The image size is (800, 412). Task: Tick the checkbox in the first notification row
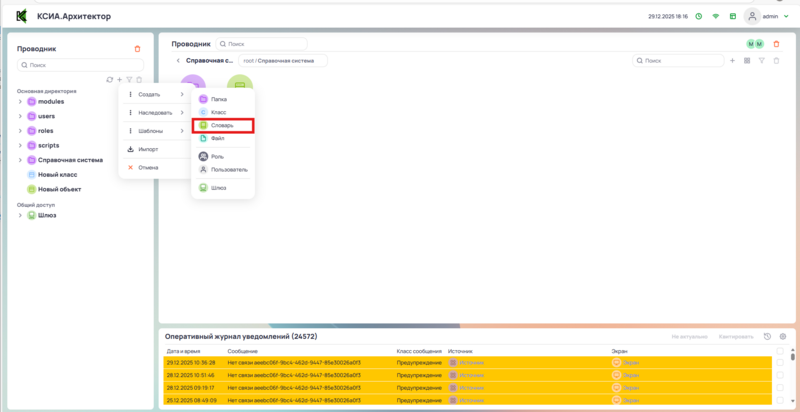point(780,362)
